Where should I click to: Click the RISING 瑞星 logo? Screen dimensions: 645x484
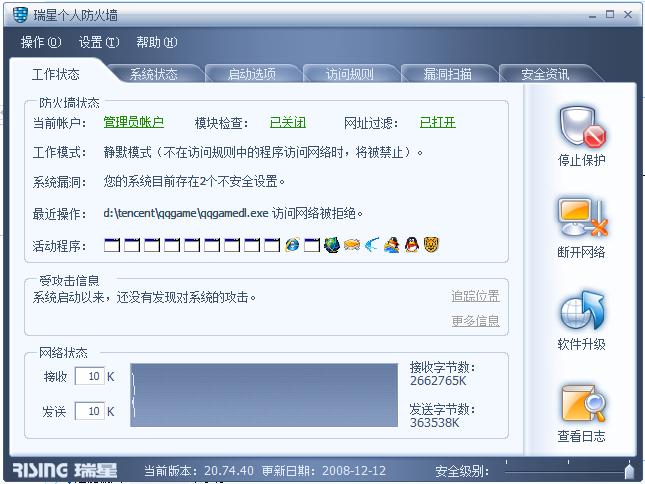click(x=65, y=470)
